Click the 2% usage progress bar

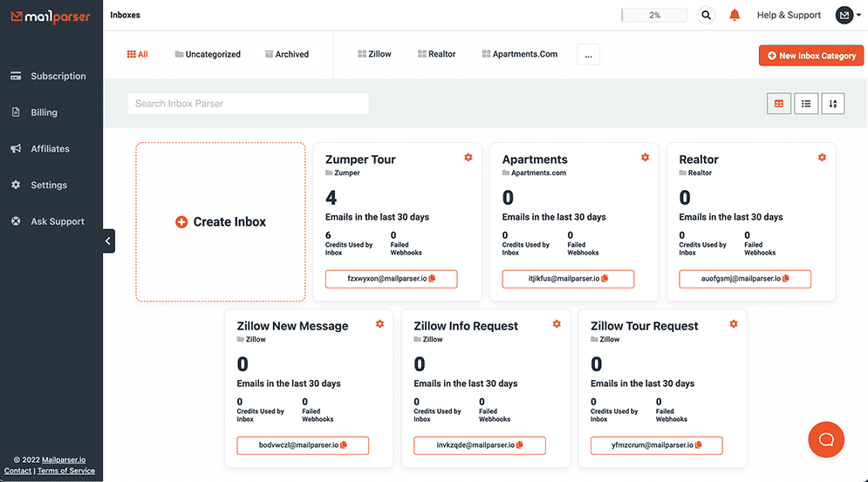[654, 15]
